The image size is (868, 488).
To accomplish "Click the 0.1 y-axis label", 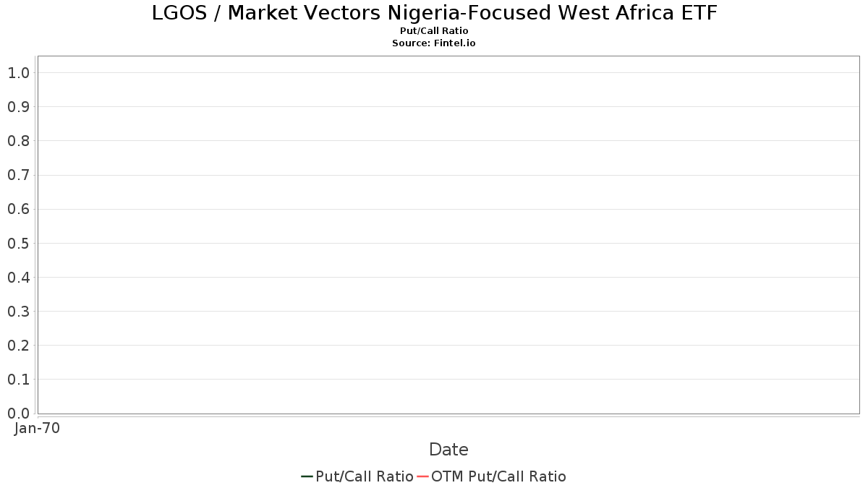I will 18,380.
